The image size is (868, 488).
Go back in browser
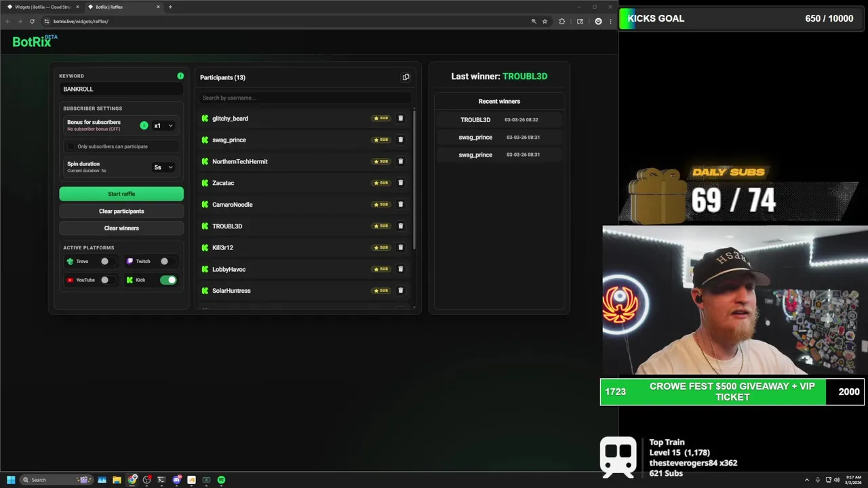point(8,21)
